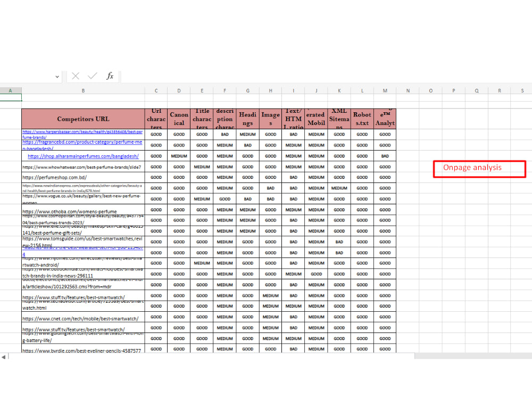Select MEDIUM Canonical cell in alharamainperfumes row
Screen dimensions: 532x399
point(179,156)
